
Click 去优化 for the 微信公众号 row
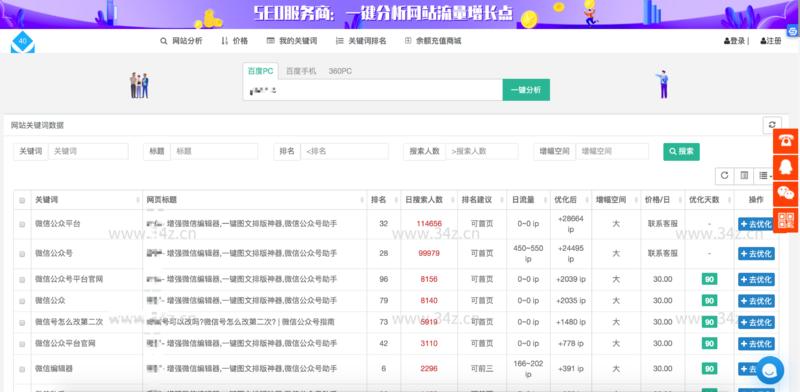[x=756, y=254]
